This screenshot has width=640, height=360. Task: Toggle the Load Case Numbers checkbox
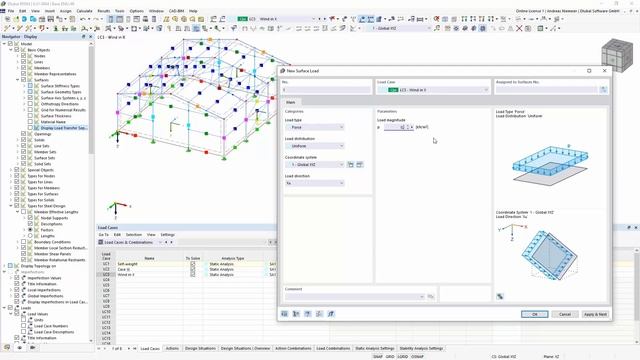click(x=23, y=326)
